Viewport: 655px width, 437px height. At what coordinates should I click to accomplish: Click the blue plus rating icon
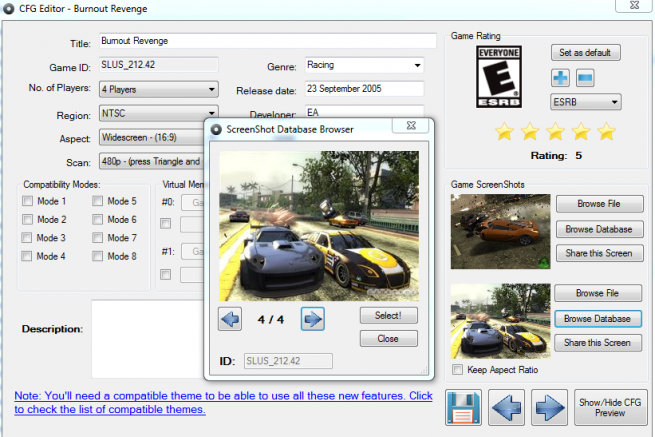click(x=561, y=78)
